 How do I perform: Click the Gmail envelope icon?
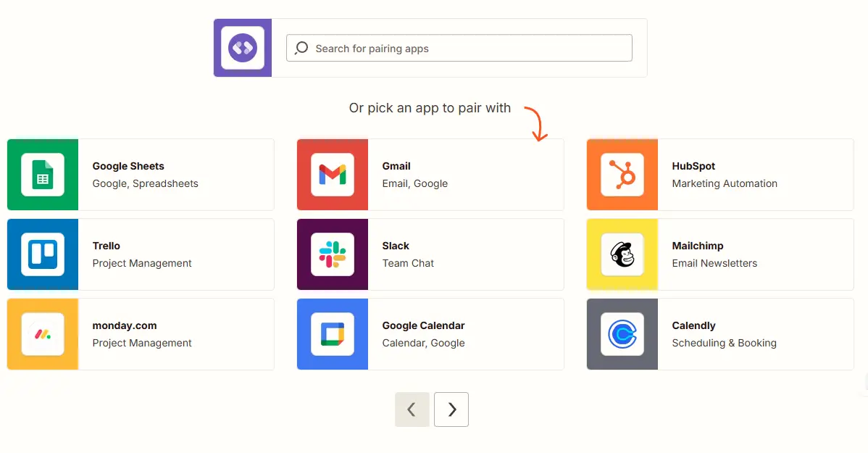[x=333, y=175]
